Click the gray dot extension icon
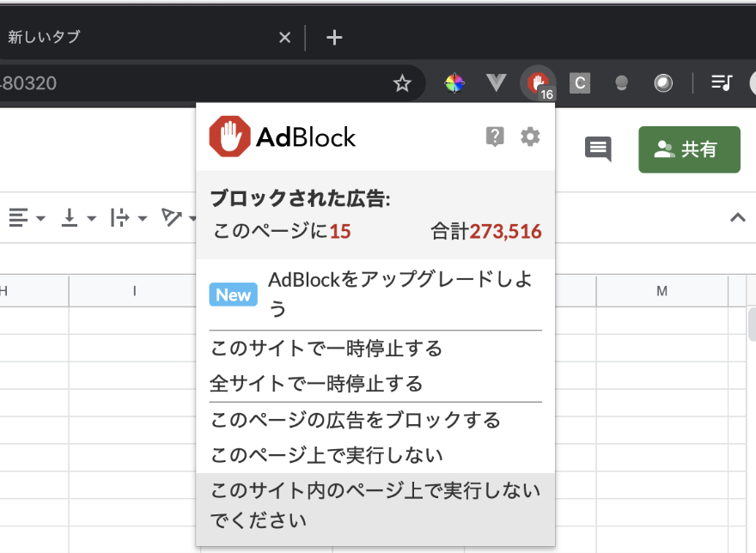 point(621,83)
